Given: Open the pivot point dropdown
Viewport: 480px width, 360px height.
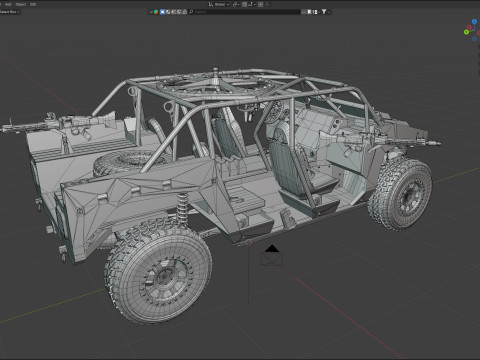Looking at the screenshot, I should pyautogui.click(x=236, y=4).
